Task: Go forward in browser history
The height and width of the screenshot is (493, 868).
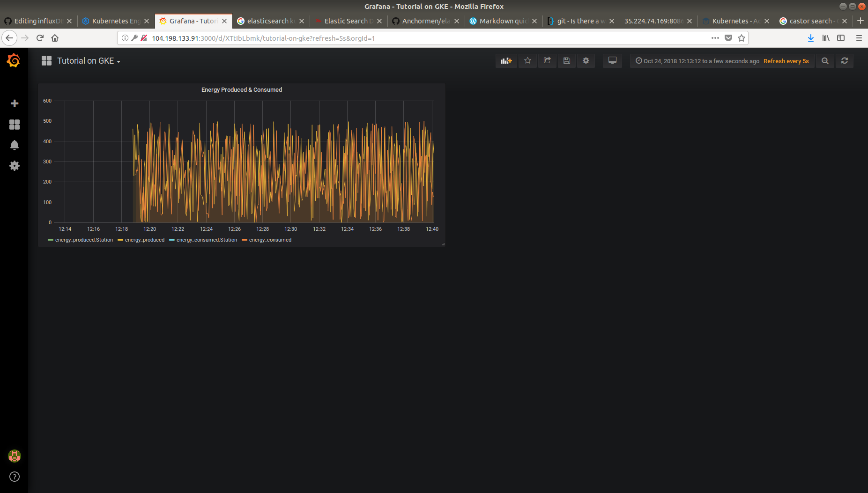Action: point(25,38)
